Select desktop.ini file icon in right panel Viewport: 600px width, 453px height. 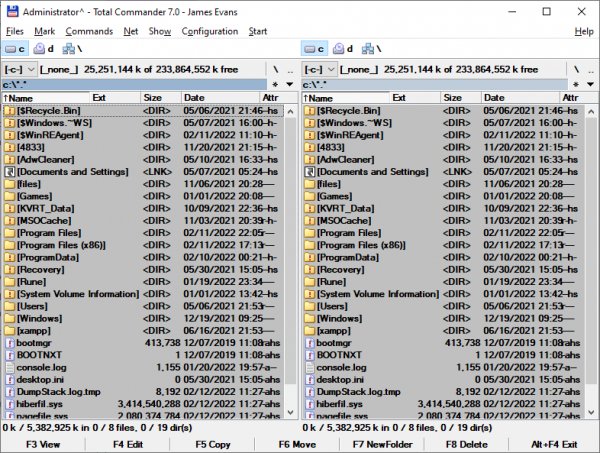tap(309, 380)
